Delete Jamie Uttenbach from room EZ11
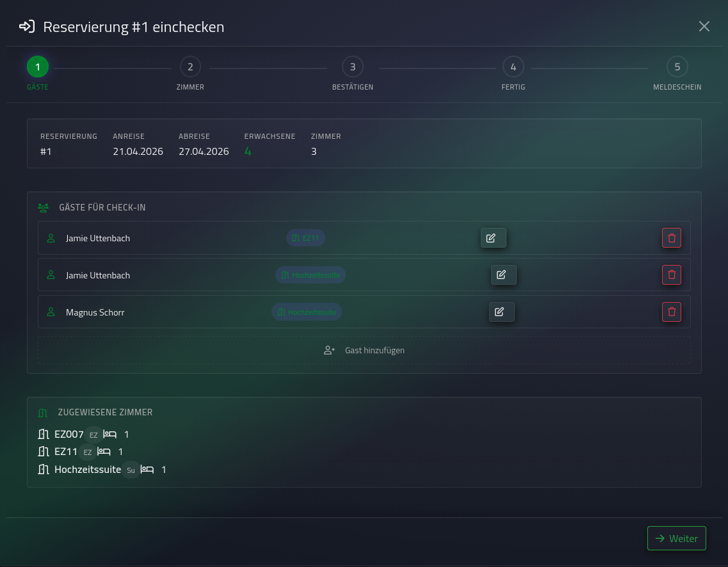This screenshot has height=567, width=728. [x=672, y=238]
